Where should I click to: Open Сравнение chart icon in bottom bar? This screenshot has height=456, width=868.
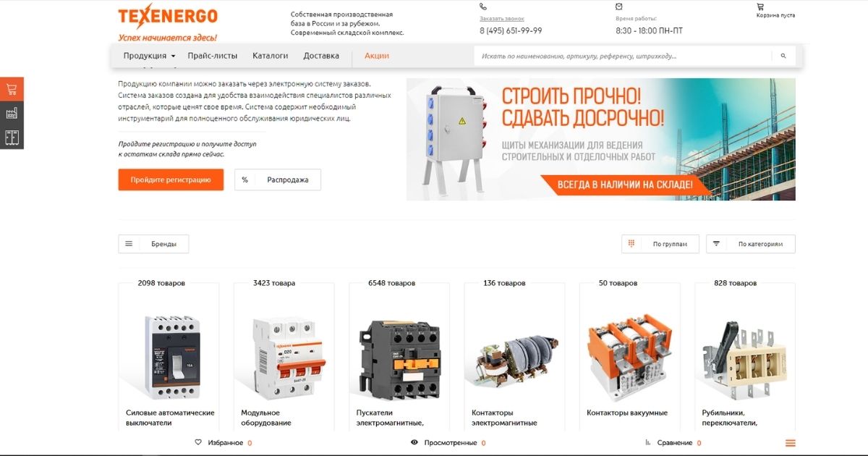(x=648, y=442)
